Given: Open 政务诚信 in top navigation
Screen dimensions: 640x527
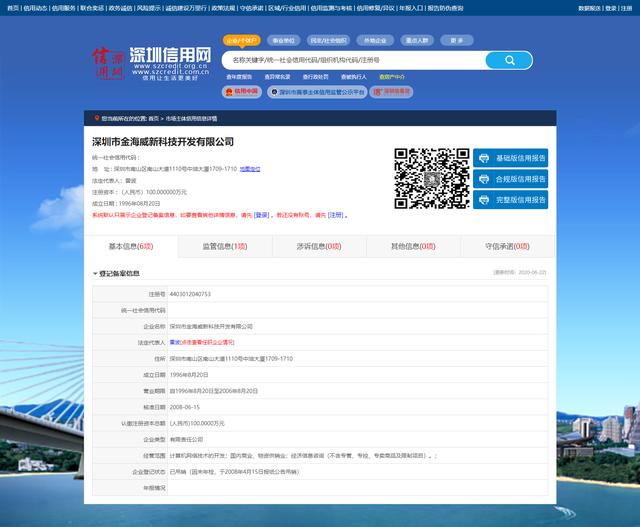Looking at the screenshot, I should tap(120, 8).
